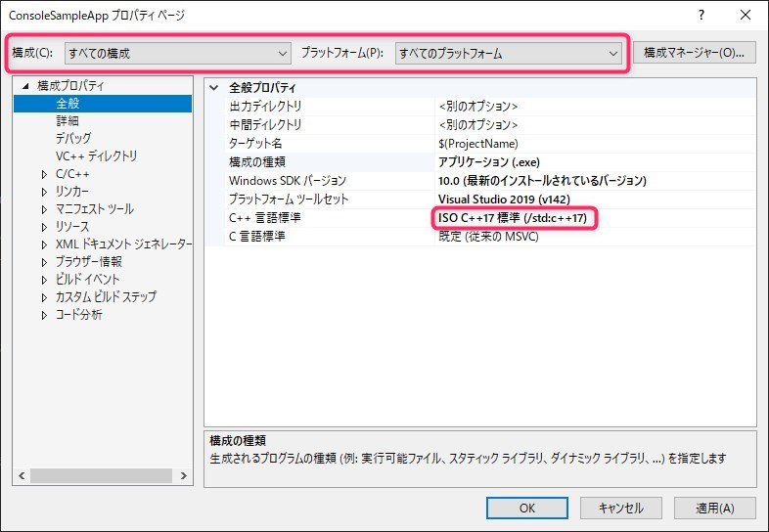Viewport: 769px width, 532px height.
Task: Click the 構成マネージャー(O)... button
Action: tap(694, 53)
